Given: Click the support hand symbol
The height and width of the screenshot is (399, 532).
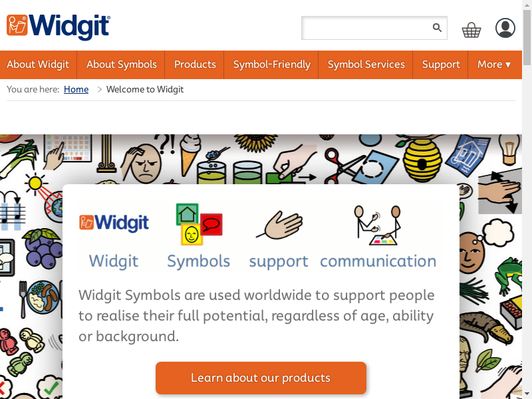Looking at the screenshot, I should (279, 225).
